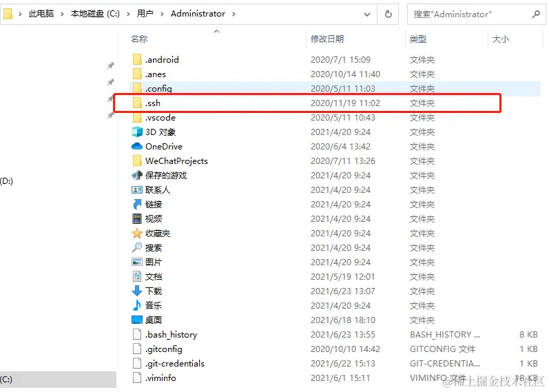
Task: Click the 链接 shortcut arrow icon
Action: (137, 204)
